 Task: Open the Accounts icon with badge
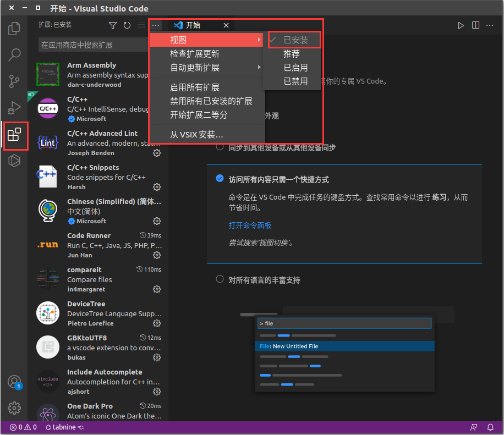tap(15, 382)
